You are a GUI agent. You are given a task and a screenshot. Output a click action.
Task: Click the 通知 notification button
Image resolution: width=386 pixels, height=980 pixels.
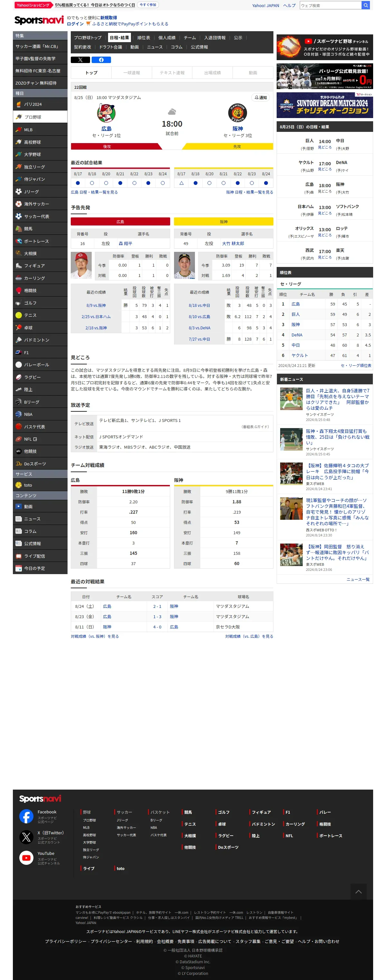(261, 97)
